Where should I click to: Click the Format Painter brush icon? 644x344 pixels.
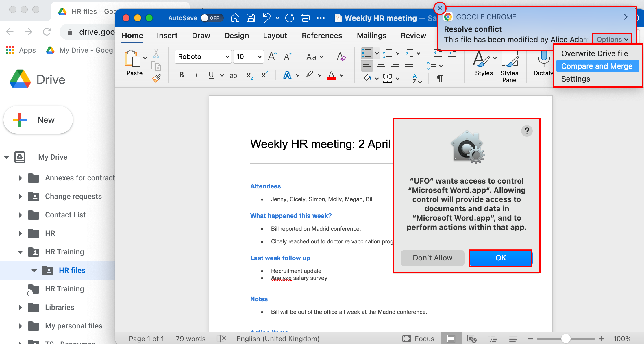156,78
